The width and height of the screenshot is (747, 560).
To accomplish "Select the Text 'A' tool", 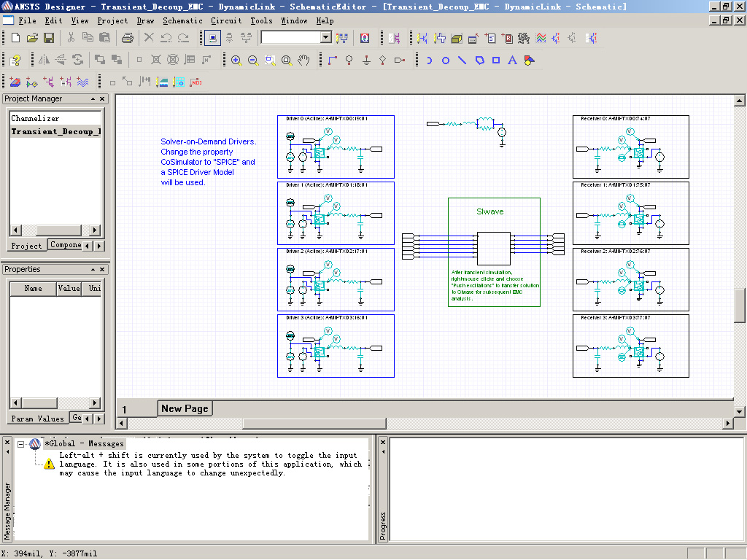I will click(512, 60).
